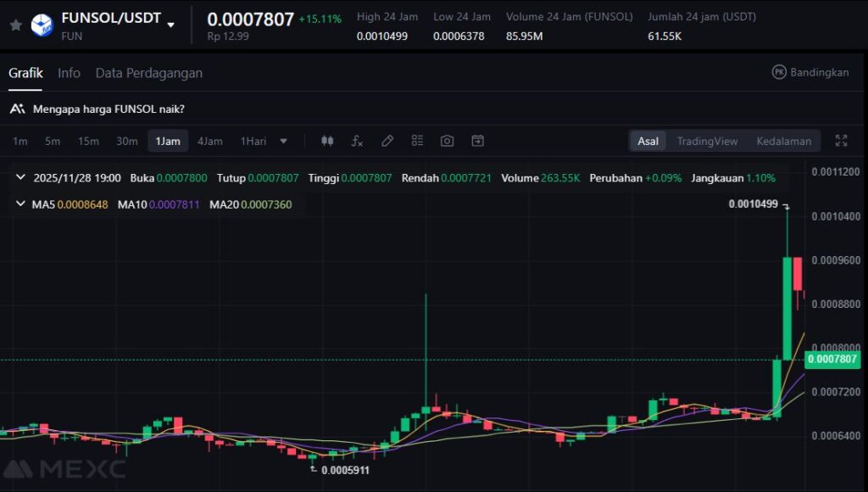Open the candlestick chart type selector

tap(327, 141)
